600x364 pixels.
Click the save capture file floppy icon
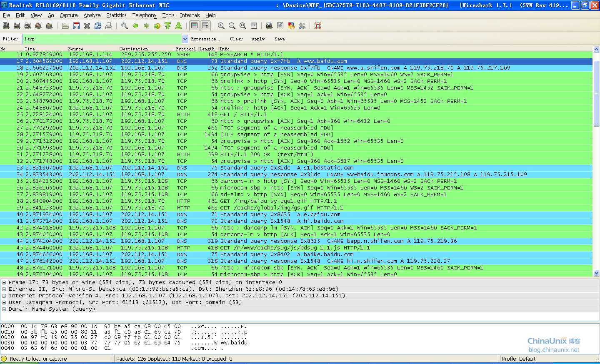point(76,26)
